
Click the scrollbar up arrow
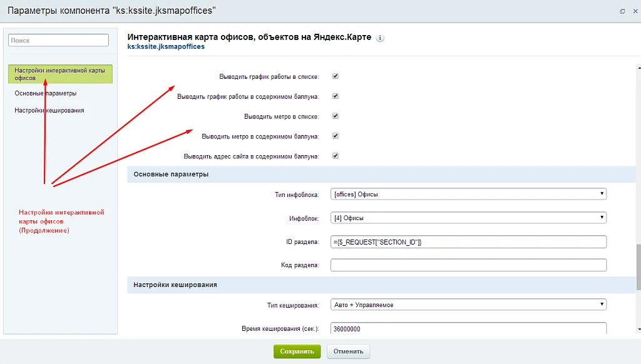638,68
